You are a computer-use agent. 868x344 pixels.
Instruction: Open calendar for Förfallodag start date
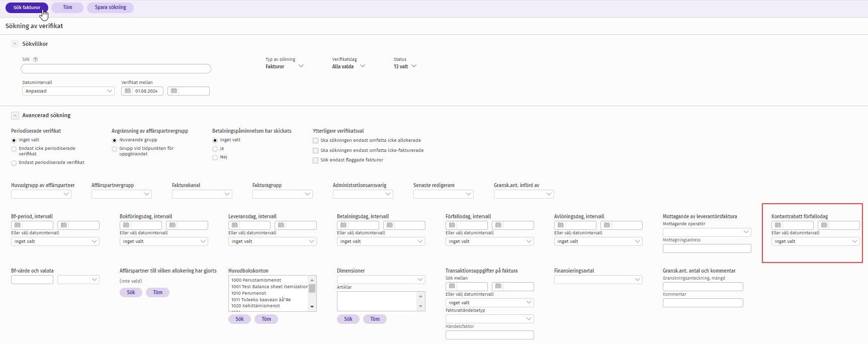click(x=452, y=225)
